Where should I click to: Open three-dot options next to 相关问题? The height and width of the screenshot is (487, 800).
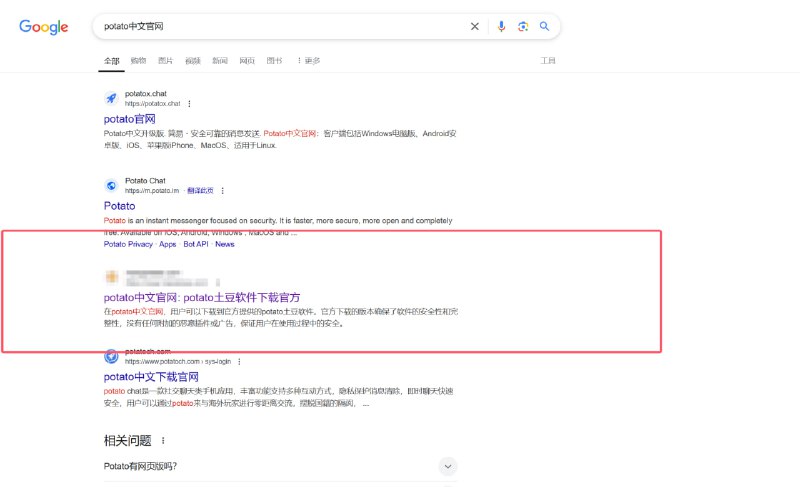(163, 441)
